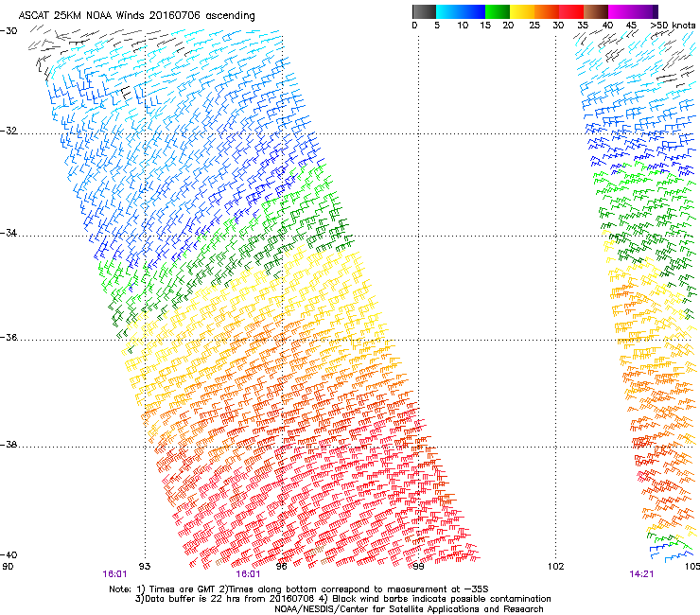Click the orange 25-30 knots legend segment

point(547,11)
